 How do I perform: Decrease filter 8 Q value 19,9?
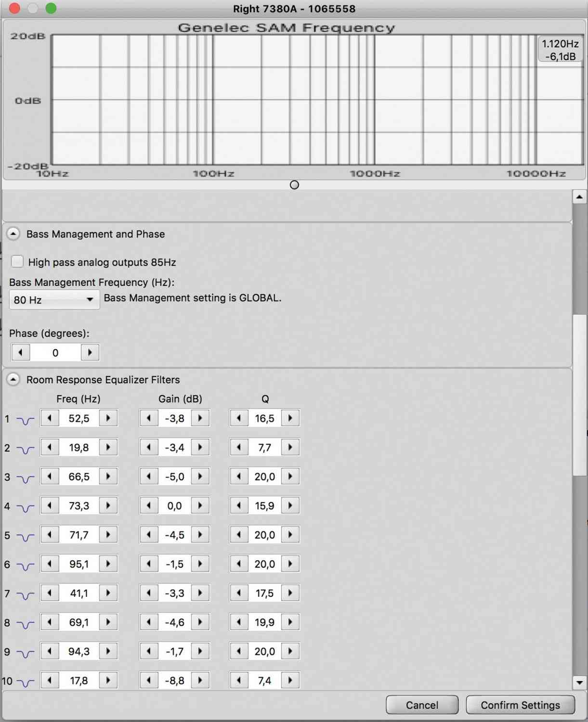pyautogui.click(x=239, y=622)
